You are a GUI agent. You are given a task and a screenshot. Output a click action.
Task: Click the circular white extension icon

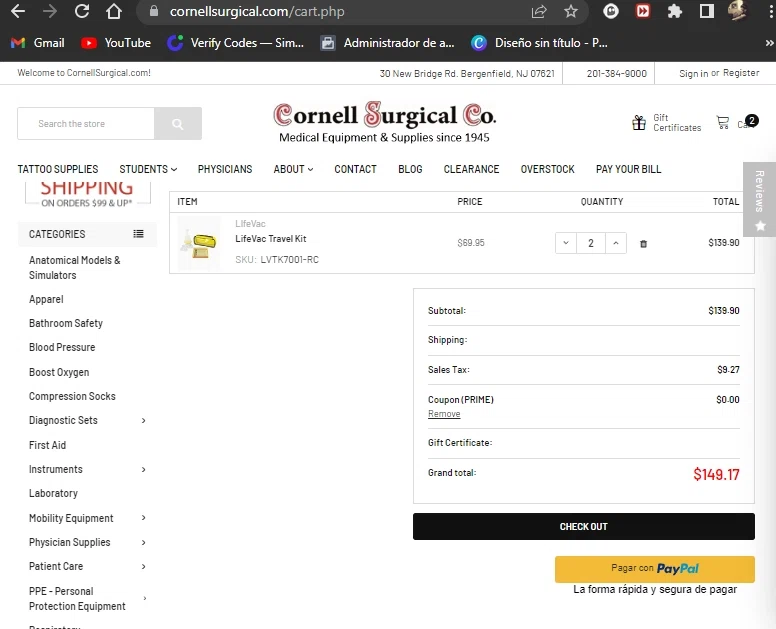click(611, 11)
